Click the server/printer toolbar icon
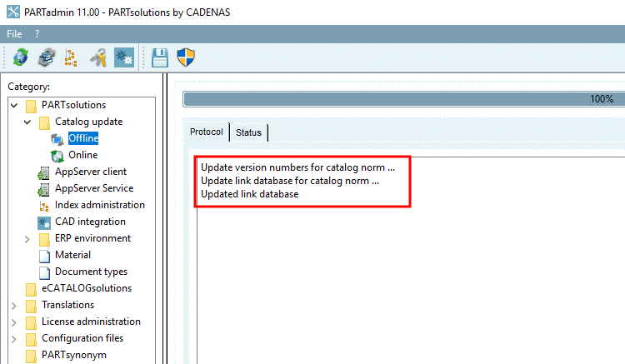The image size is (625, 364). pos(47,57)
